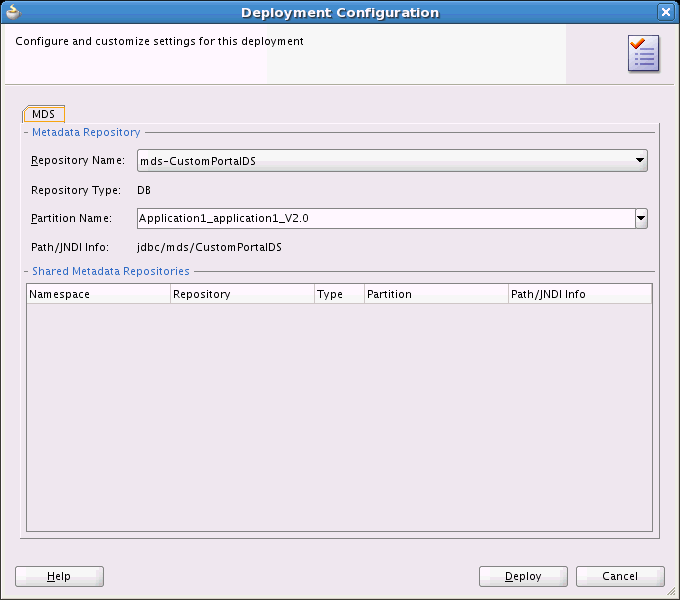Click the Deploy button
The width and height of the screenshot is (680, 600).
click(523, 576)
